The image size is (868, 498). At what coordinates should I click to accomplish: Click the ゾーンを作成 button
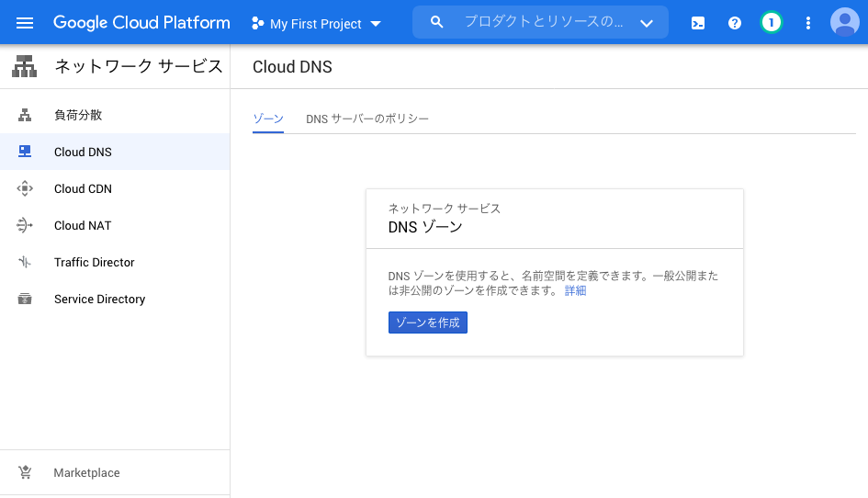[428, 323]
